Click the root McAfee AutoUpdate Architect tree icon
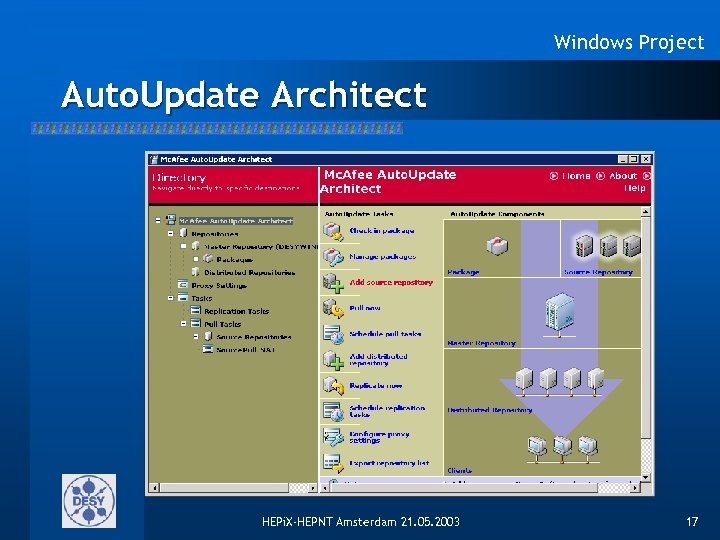 (x=171, y=220)
